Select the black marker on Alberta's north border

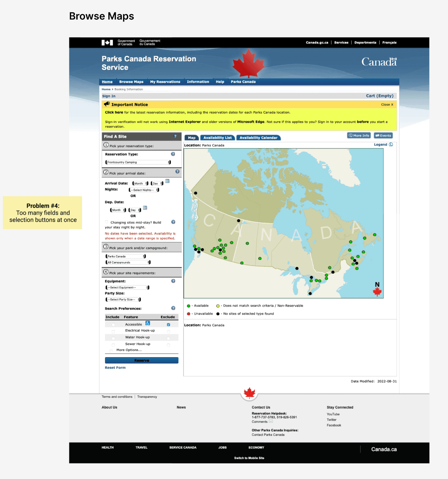tap(239, 221)
